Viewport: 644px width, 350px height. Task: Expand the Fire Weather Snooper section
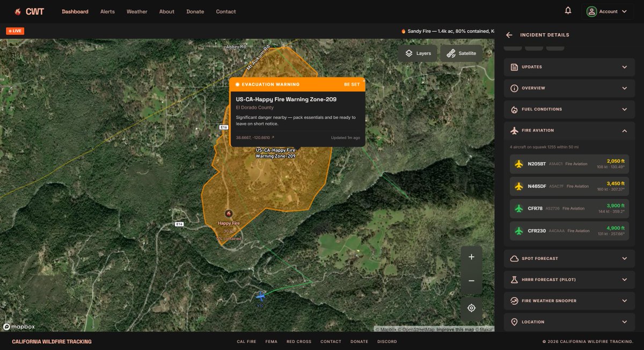624,301
